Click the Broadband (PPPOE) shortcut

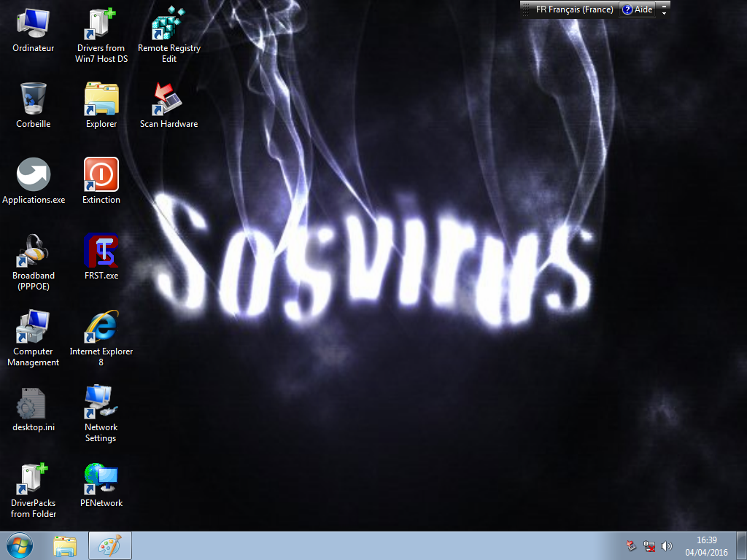34,262
